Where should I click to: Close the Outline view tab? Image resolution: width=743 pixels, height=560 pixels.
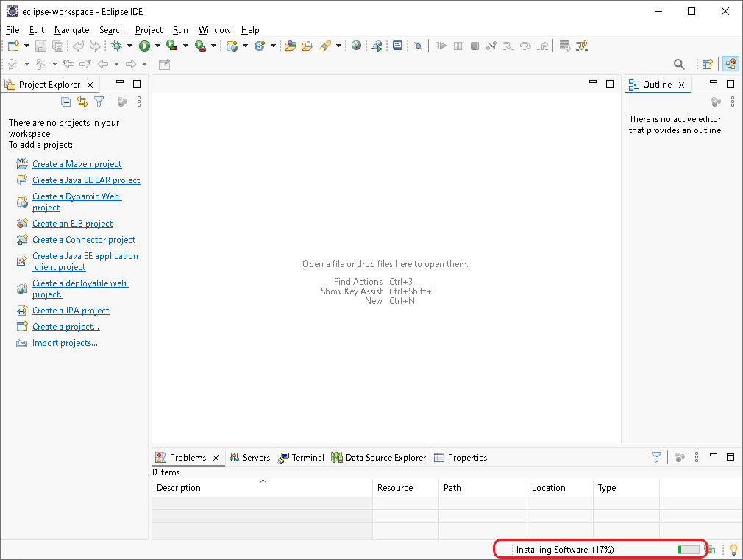click(681, 85)
